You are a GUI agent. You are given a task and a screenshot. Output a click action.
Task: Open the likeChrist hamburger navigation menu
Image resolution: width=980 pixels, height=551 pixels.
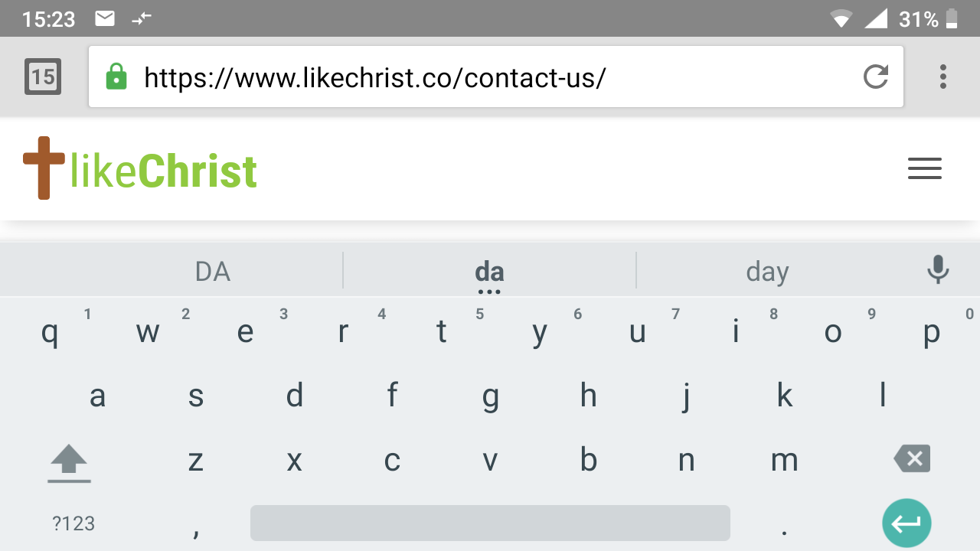924,168
